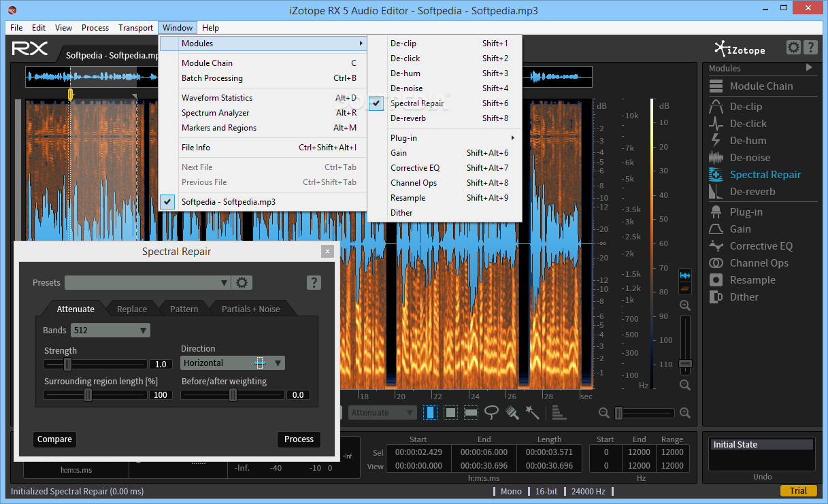The width and height of the screenshot is (828, 504).
Task: Click the Trial button
Action: 799,491
